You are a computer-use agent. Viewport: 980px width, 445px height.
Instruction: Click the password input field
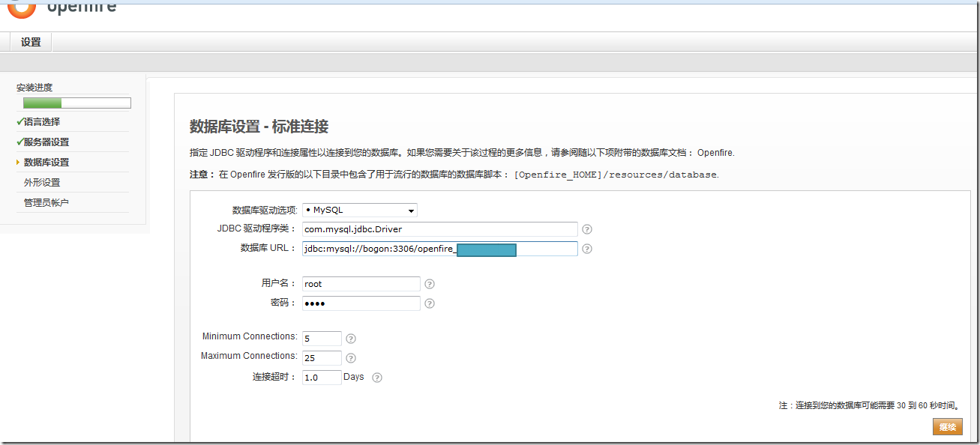click(361, 303)
